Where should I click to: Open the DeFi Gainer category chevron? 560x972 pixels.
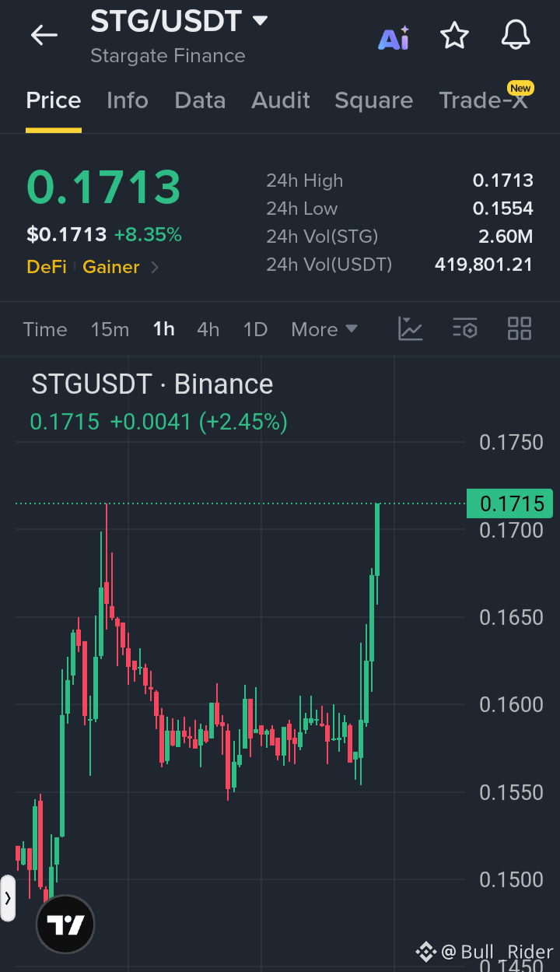pyautogui.click(x=155, y=267)
